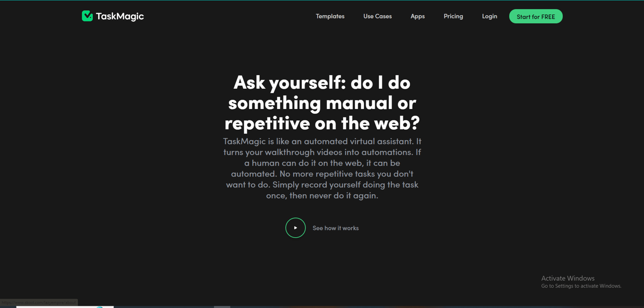This screenshot has height=308, width=644.
Task: Click the paragraph beginning 'TaskMagic is like an automated'
Action: (x=322, y=168)
